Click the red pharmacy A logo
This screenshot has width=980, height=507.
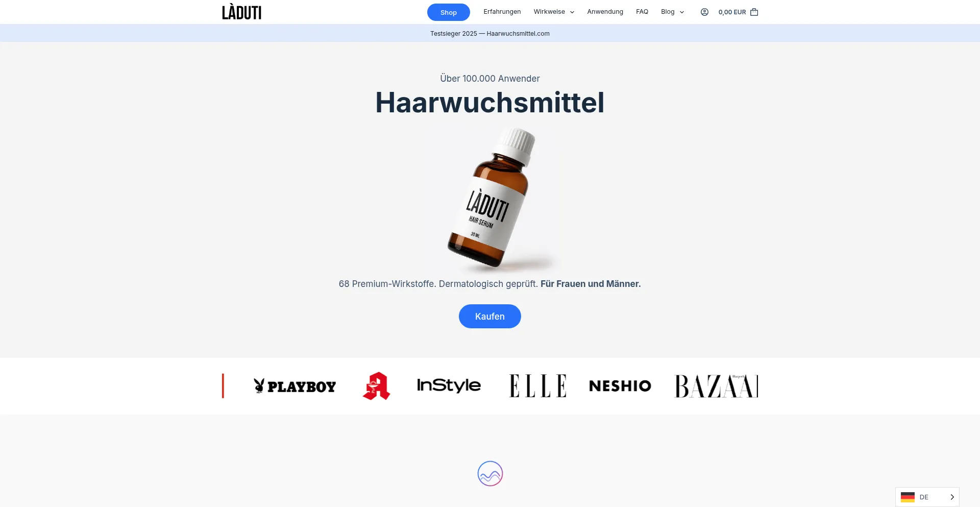coord(376,386)
